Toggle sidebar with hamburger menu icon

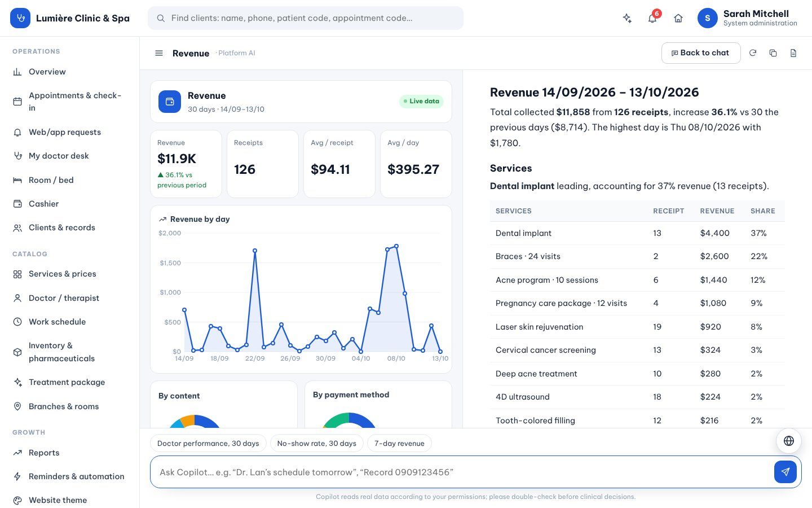[159, 53]
